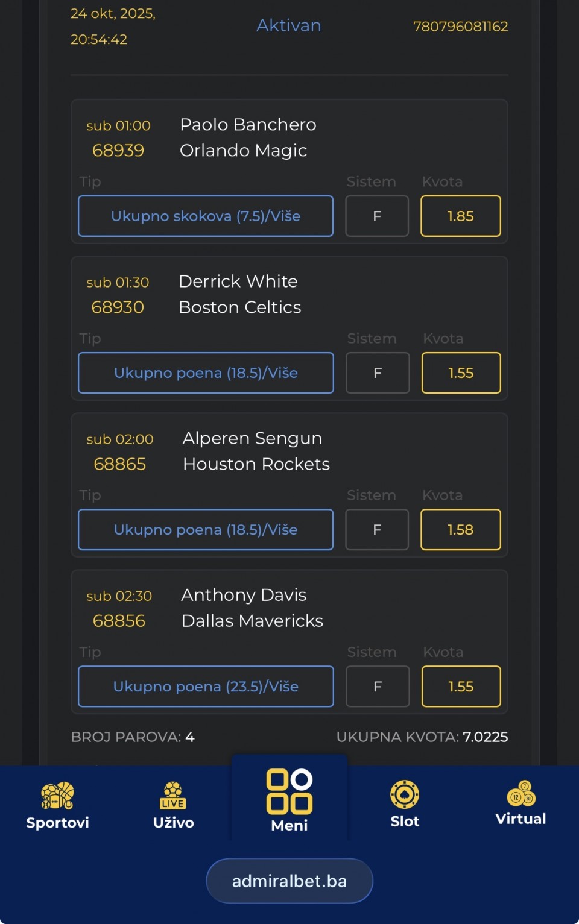Click Anthony Davis points tip box

206,687
